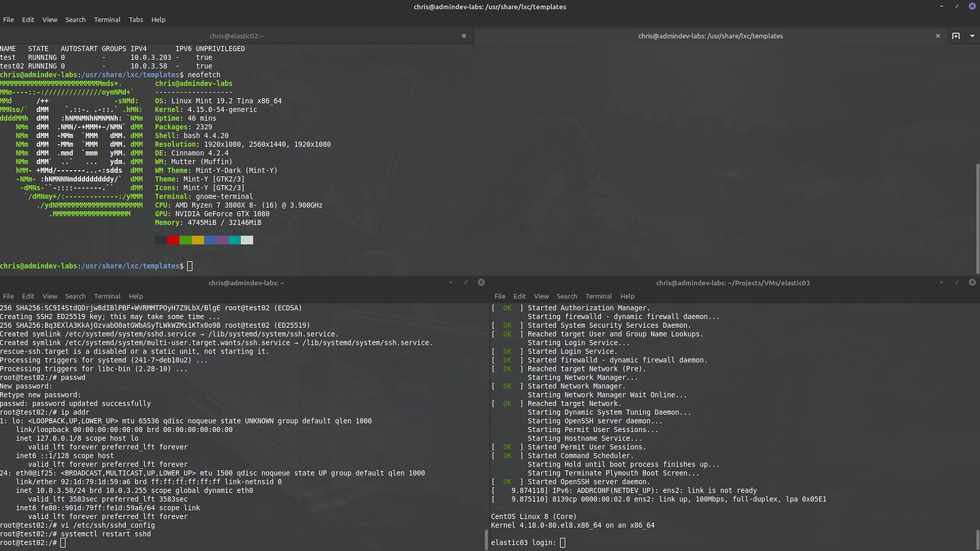Click the 'elastic03 login:' prompt
The image size is (980, 551).
(524, 543)
